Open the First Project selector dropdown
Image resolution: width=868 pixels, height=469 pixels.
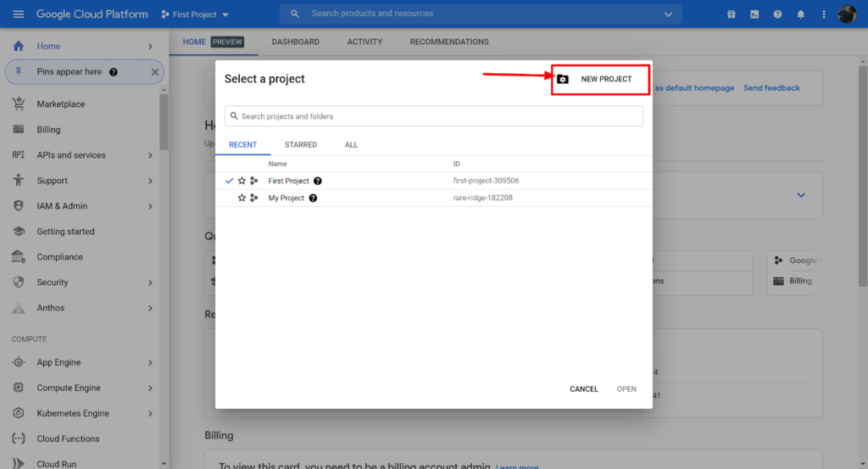[x=196, y=14]
